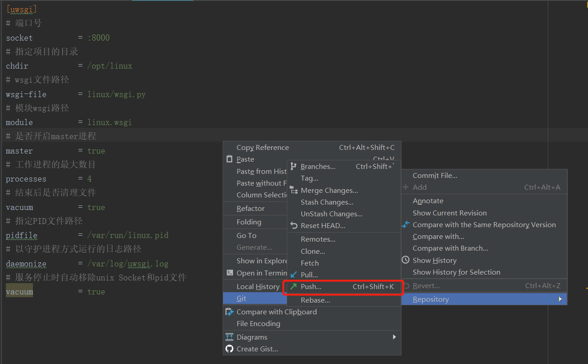The height and width of the screenshot is (364, 588).
Task: Select Annotate in the Git menu
Action: pyautogui.click(x=428, y=201)
